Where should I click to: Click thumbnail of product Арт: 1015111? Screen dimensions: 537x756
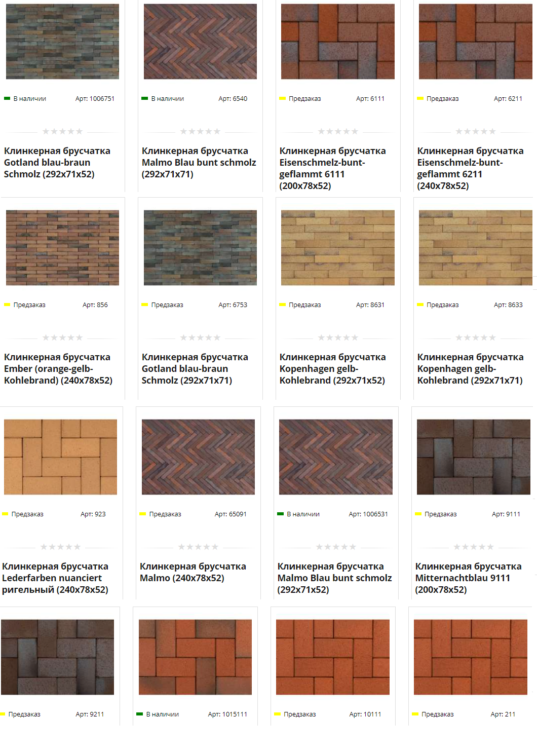[195, 657]
